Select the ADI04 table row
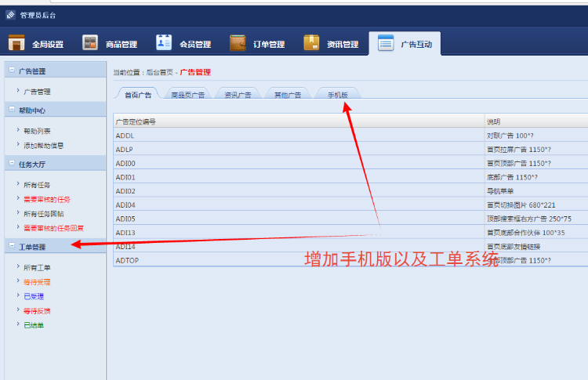 click(x=350, y=204)
